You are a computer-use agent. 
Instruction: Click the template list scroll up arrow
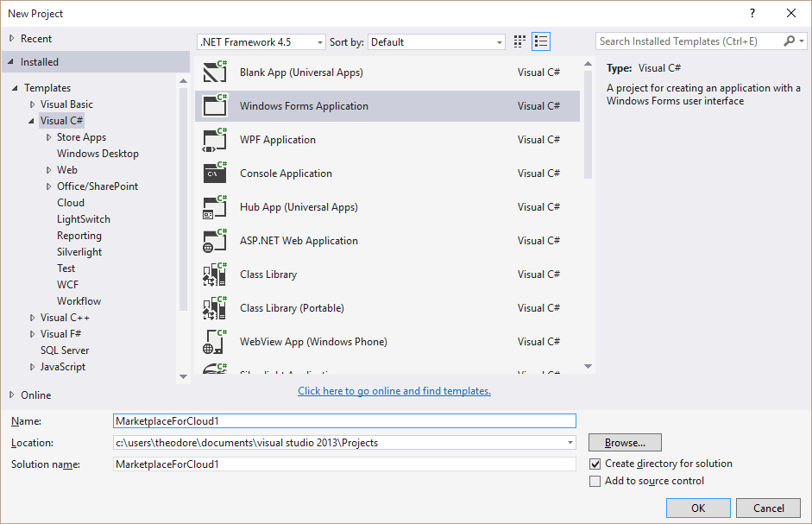point(588,64)
